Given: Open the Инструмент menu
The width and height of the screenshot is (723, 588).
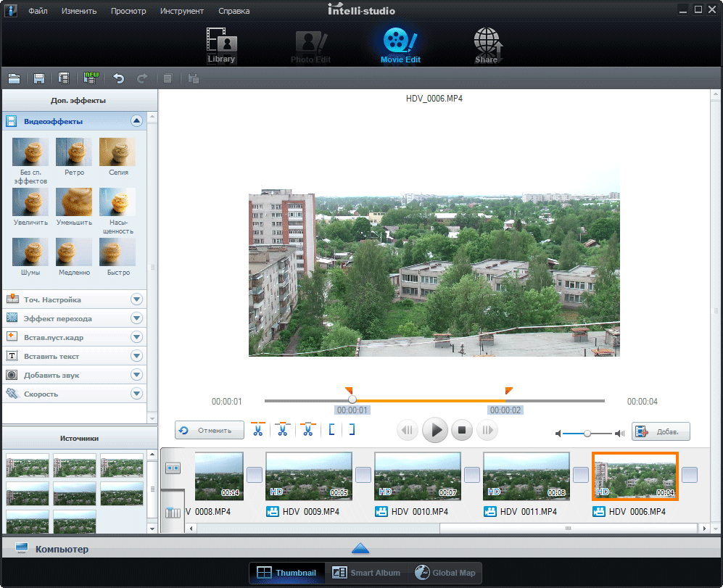Looking at the screenshot, I should coord(182,11).
